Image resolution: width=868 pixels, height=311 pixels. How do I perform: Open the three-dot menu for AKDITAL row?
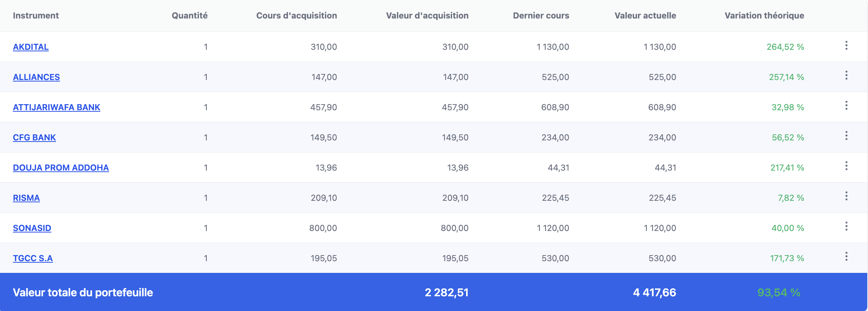pos(846,45)
